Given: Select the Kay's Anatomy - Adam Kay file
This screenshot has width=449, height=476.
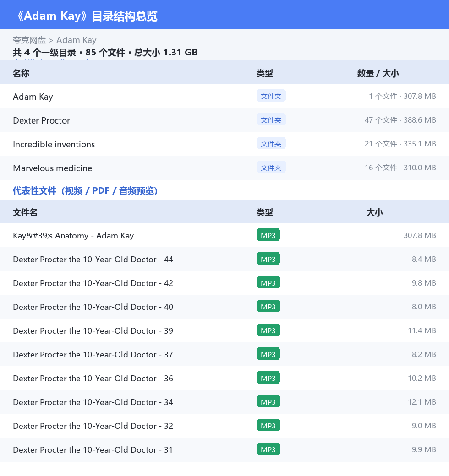Looking at the screenshot, I should click(224, 235).
